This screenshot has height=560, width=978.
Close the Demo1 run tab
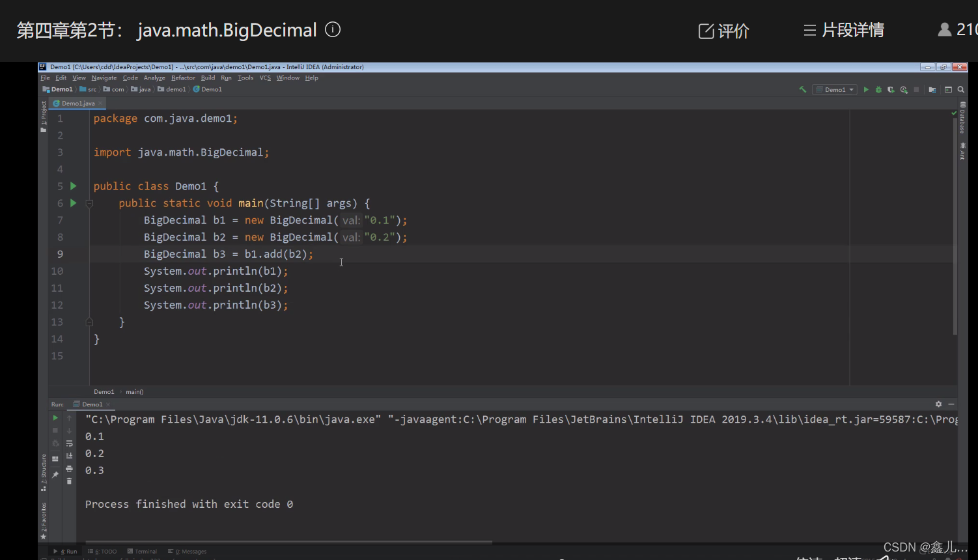tap(108, 404)
